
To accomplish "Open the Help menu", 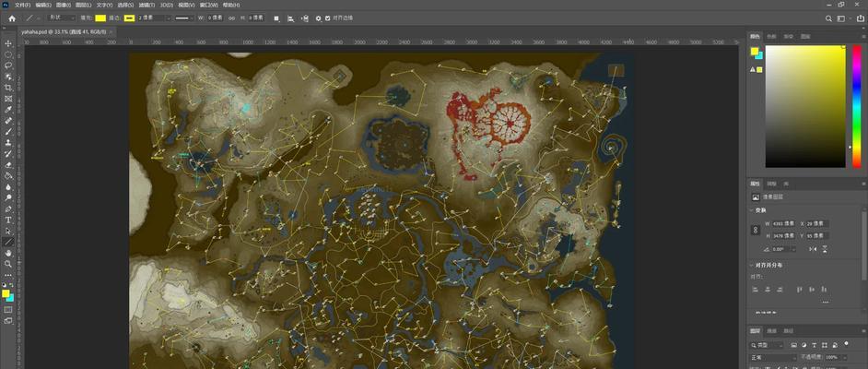I will pos(229,5).
